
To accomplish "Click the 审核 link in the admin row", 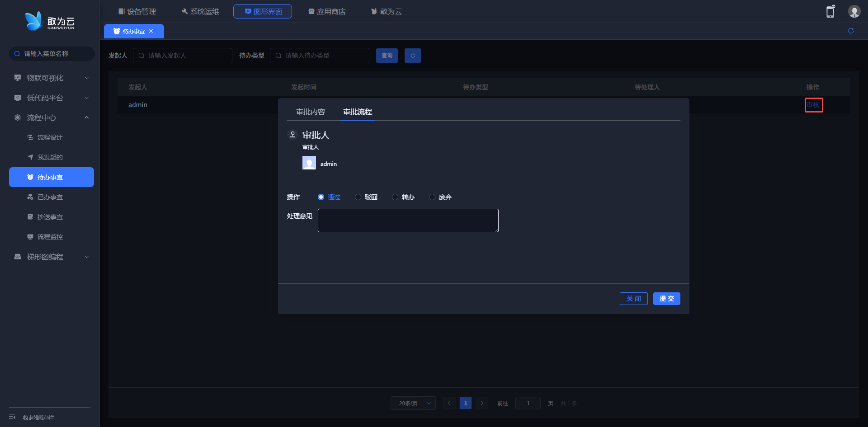I will click(x=813, y=105).
